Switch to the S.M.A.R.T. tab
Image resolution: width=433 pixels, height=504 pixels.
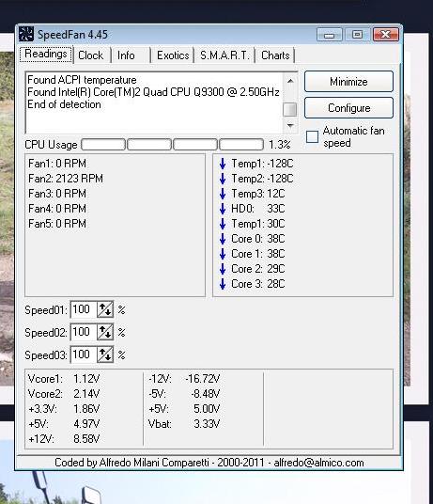pos(224,55)
